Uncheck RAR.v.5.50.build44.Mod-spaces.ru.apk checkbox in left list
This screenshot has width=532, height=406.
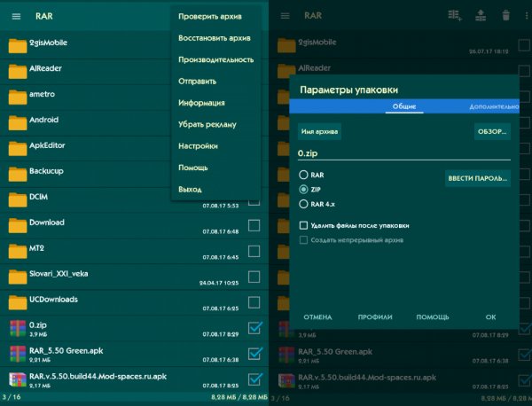[x=254, y=379]
